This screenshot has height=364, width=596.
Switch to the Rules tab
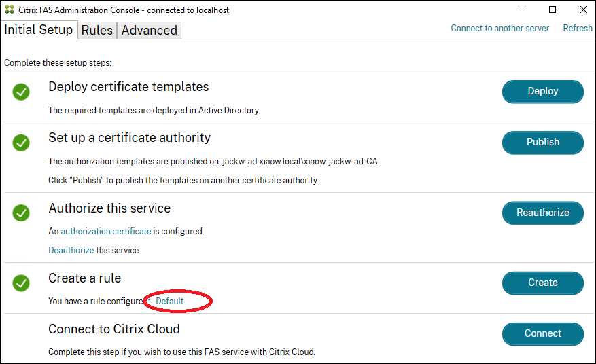pyautogui.click(x=97, y=31)
